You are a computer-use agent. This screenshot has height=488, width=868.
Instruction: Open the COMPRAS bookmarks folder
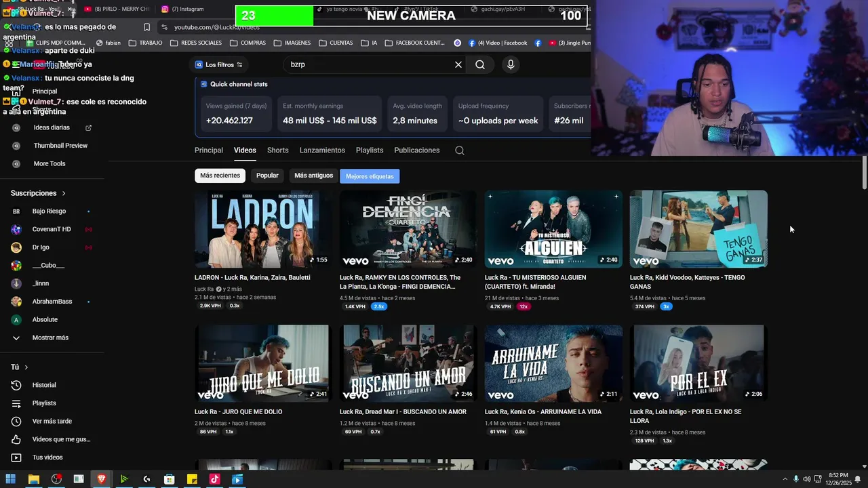click(x=248, y=43)
